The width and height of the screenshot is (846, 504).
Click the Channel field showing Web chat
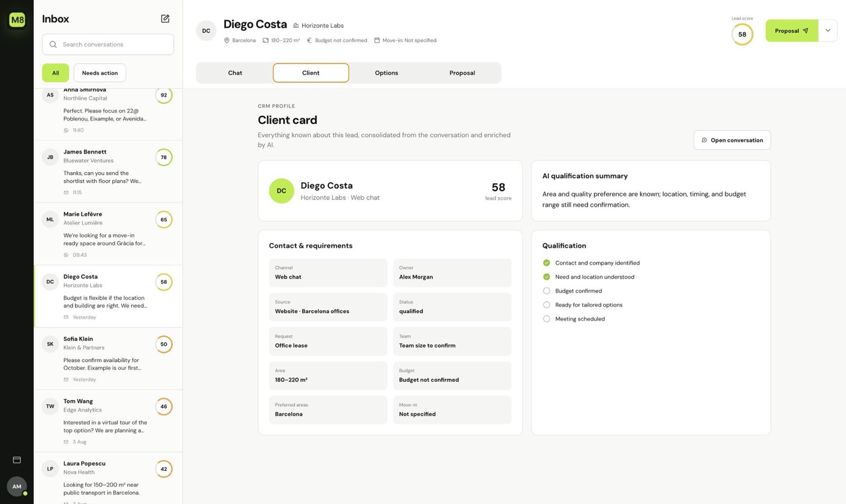[328, 273]
